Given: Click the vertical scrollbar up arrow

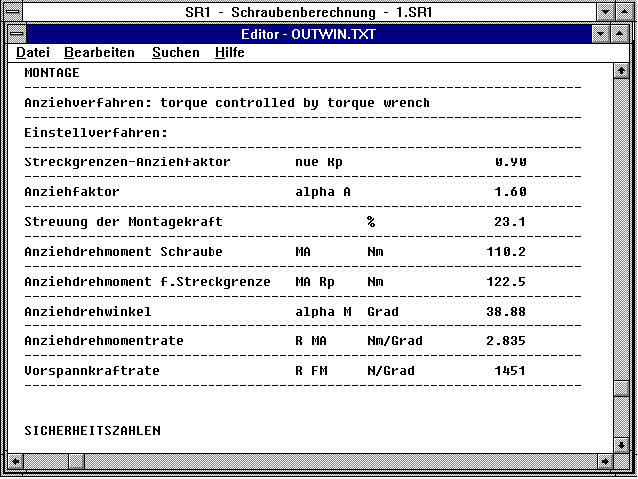Looking at the screenshot, I should point(620,72).
